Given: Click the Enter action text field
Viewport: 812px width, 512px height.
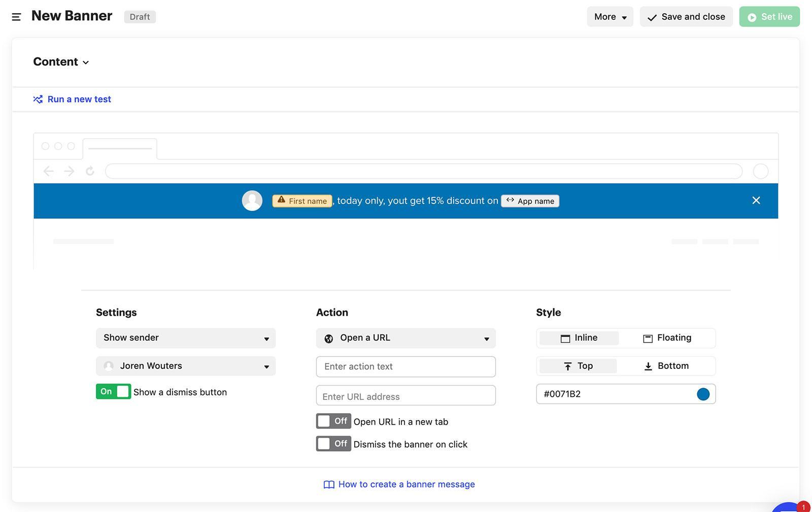Looking at the screenshot, I should click(406, 366).
